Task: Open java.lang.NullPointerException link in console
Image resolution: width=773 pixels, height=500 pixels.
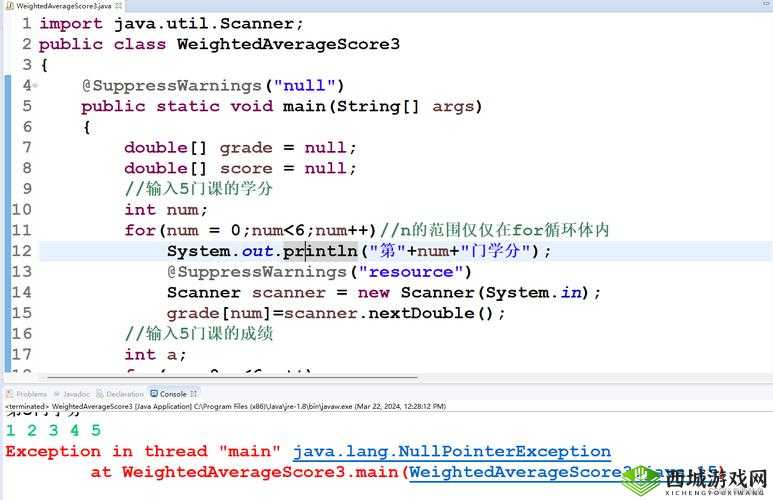Action: point(452,452)
